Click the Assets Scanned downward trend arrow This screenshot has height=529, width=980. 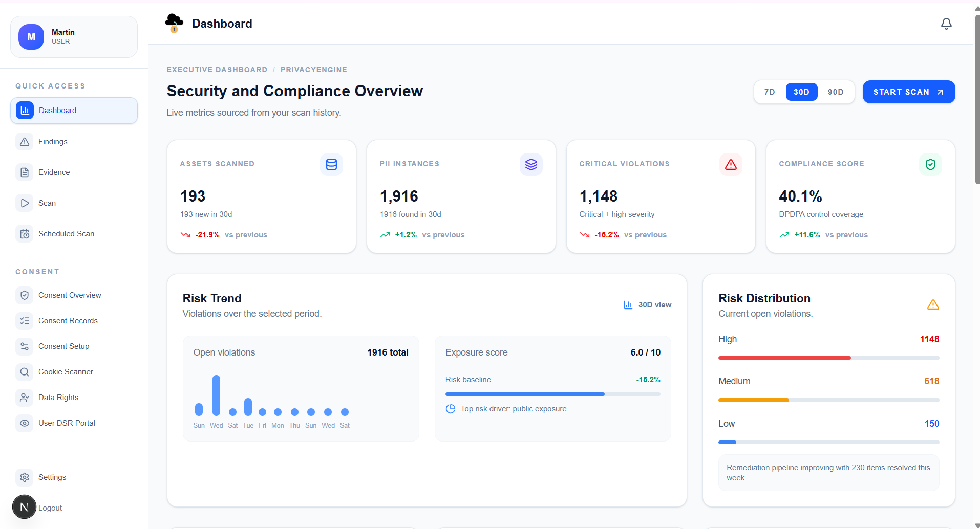point(185,235)
